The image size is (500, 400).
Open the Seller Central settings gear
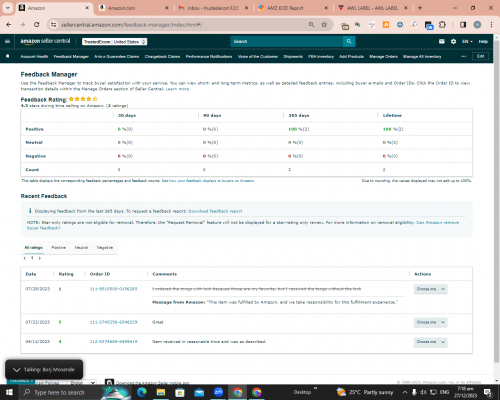453,41
